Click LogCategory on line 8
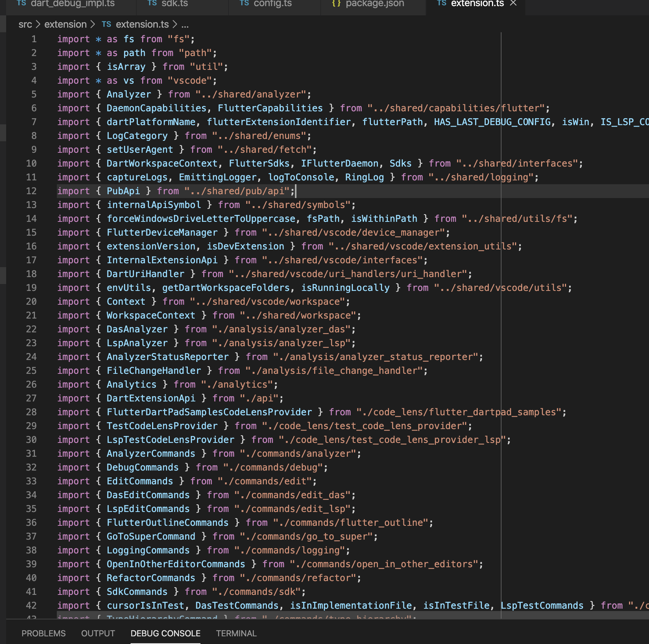649x644 pixels. click(x=137, y=136)
